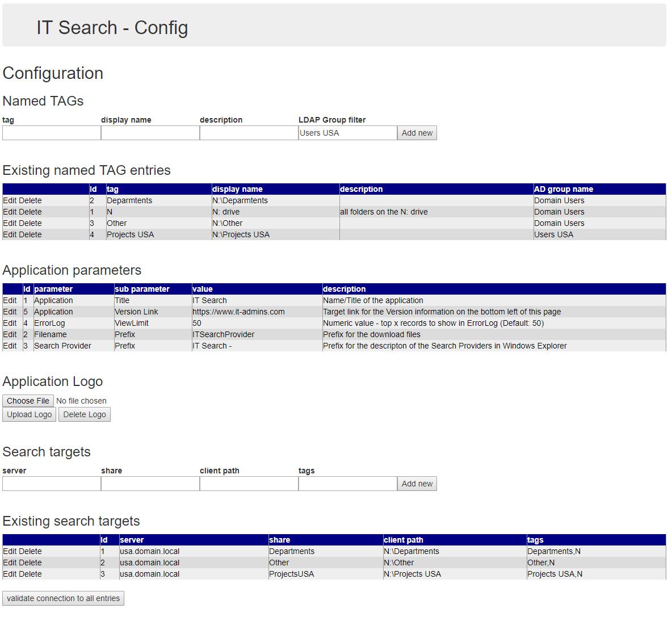The width and height of the screenshot is (672, 617).
Task: Focus the client path input field
Action: [249, 484]
